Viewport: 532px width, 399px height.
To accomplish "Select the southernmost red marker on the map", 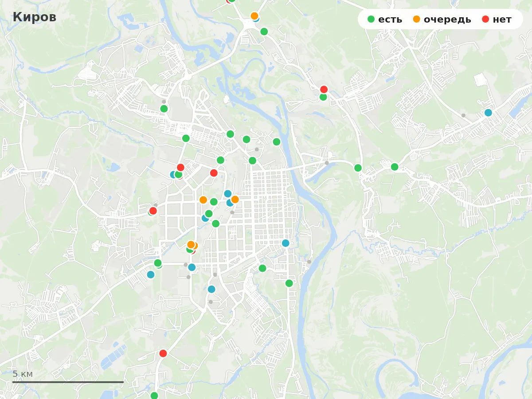I will point(163,353).
